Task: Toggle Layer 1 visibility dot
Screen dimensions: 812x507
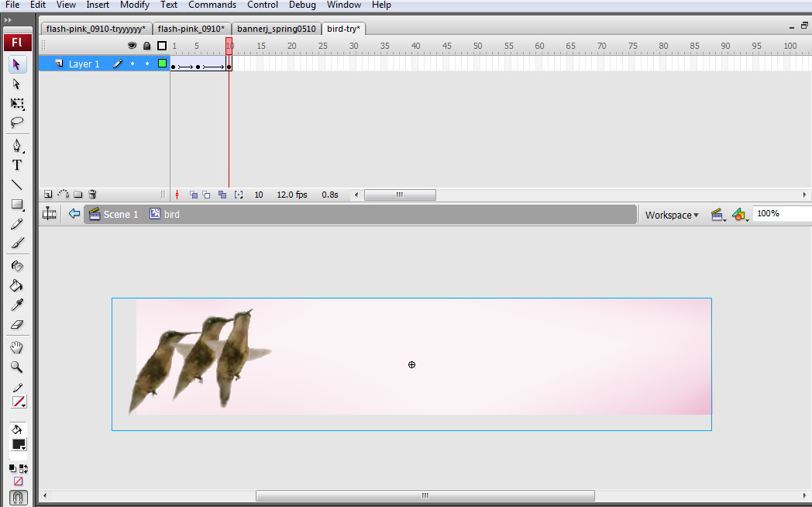Action: tap(132, 64)
